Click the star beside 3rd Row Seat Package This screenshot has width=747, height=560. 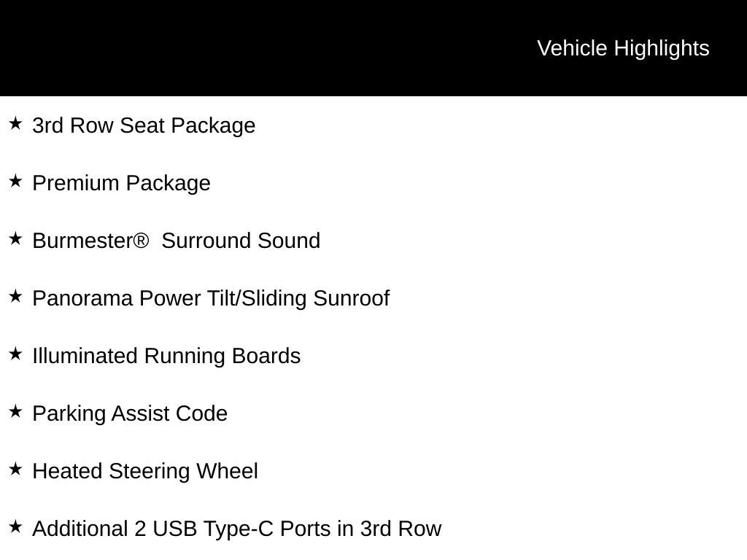(15, 123)
